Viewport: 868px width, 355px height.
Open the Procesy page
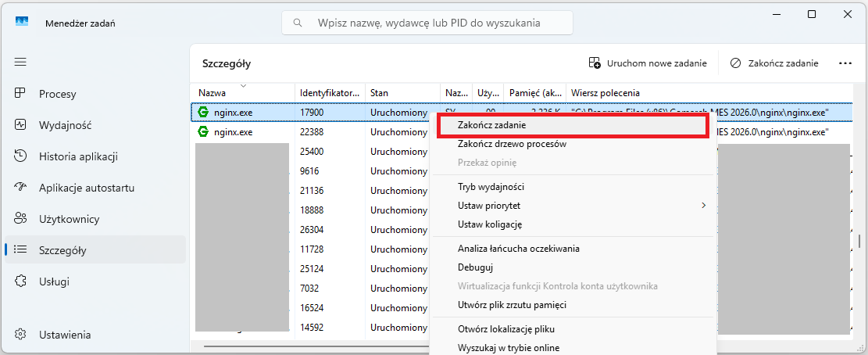click(x=95, y=94)
